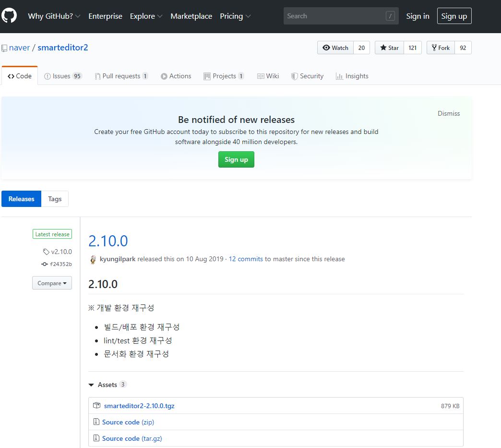Click kyungilpark's avatar image
The width and height of the screenshot is (501, 448).
tap(93, 259)
